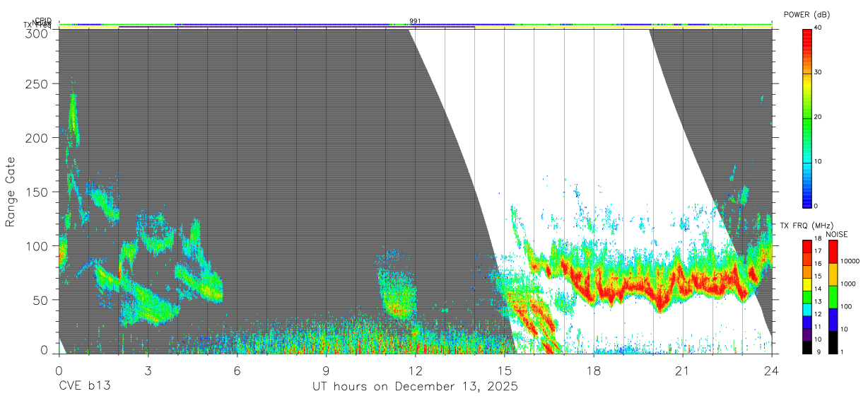Click the 100 tick label on Range Gate axis

tap(36, 245)
